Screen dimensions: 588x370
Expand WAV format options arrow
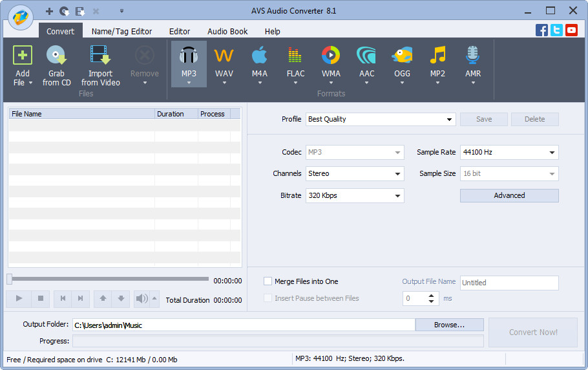tap(224, 83)
